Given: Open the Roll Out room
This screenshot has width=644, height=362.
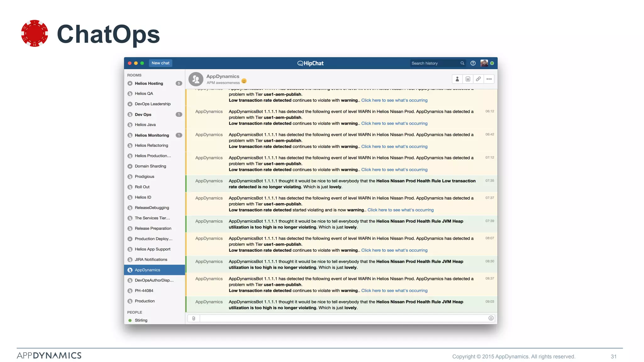Looking at the screenshot, I should (x=154, y=187).
